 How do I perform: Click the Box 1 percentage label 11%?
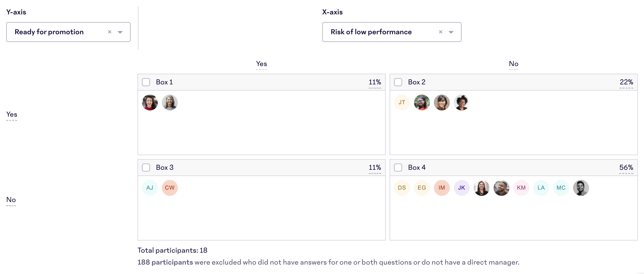[374, 82]
